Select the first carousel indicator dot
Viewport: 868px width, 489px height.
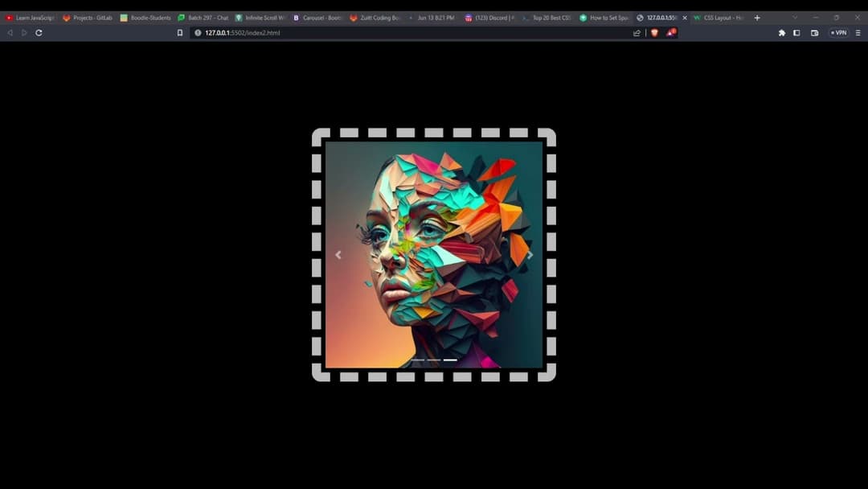417,360
